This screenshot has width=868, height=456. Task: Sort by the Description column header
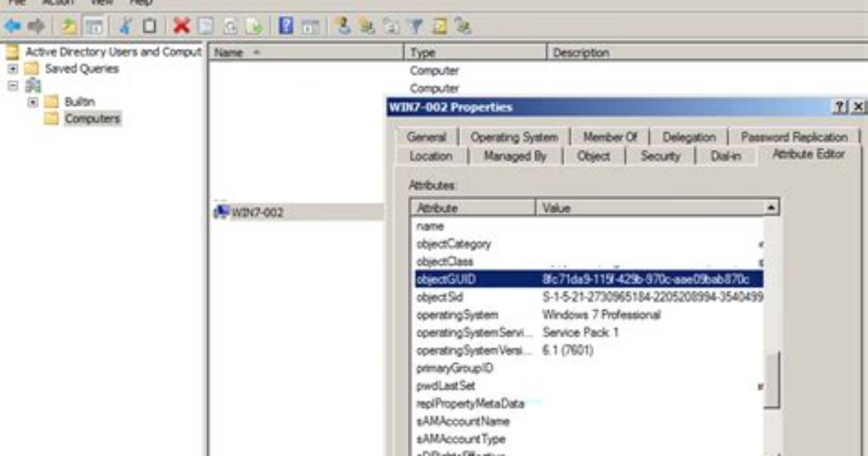707,52
